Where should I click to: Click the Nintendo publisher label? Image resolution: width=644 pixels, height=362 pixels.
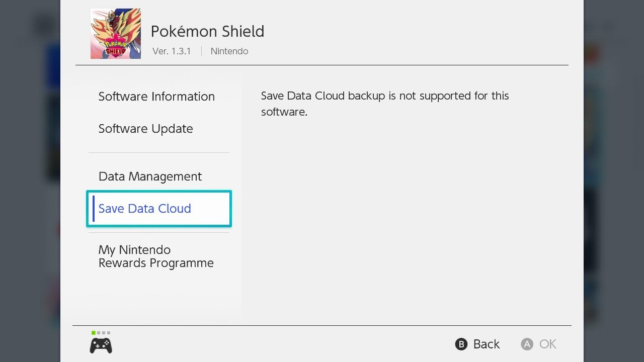pyautogui.click(x=229, y=51)
